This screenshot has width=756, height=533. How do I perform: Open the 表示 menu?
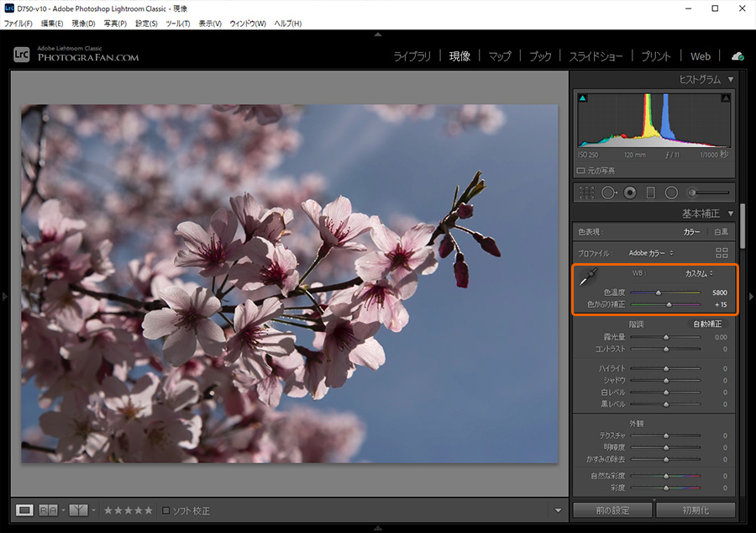click(x=210, y=24)
